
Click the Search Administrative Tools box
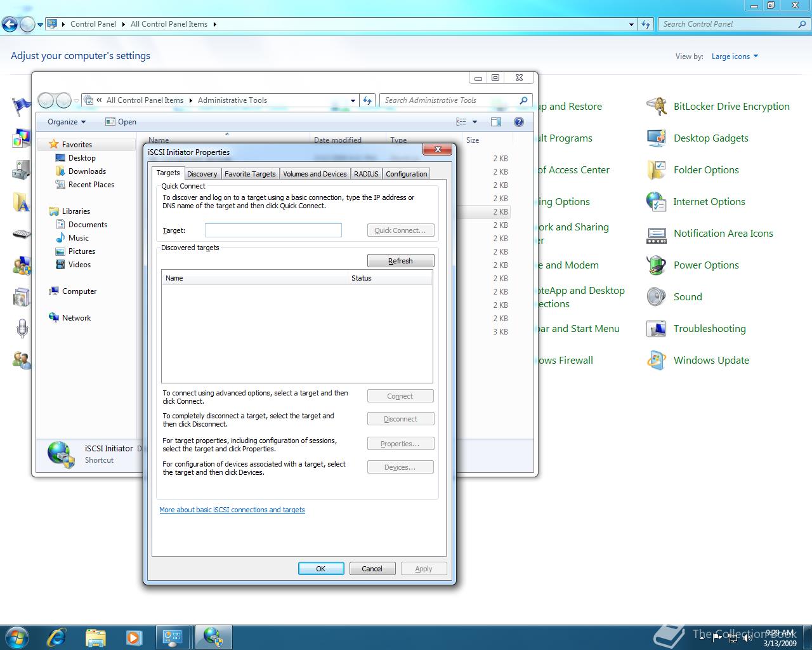pyautogui.click(x=450, y=100)
